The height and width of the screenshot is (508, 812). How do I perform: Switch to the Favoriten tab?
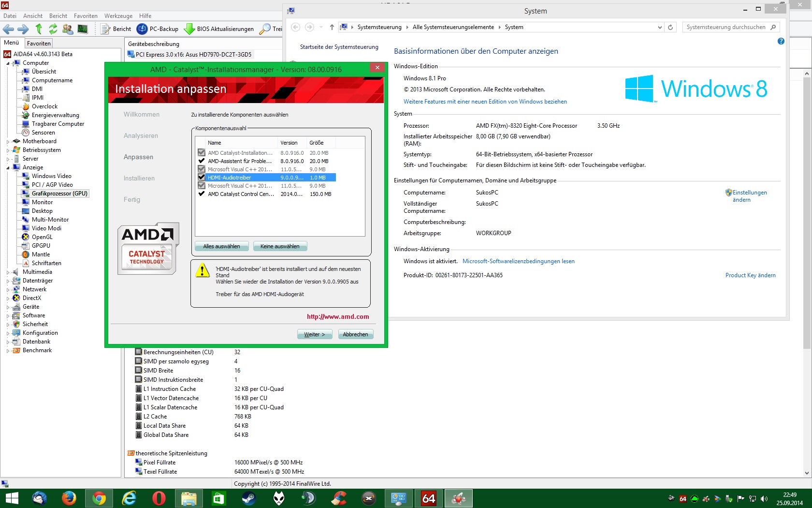tap(39, 43)
